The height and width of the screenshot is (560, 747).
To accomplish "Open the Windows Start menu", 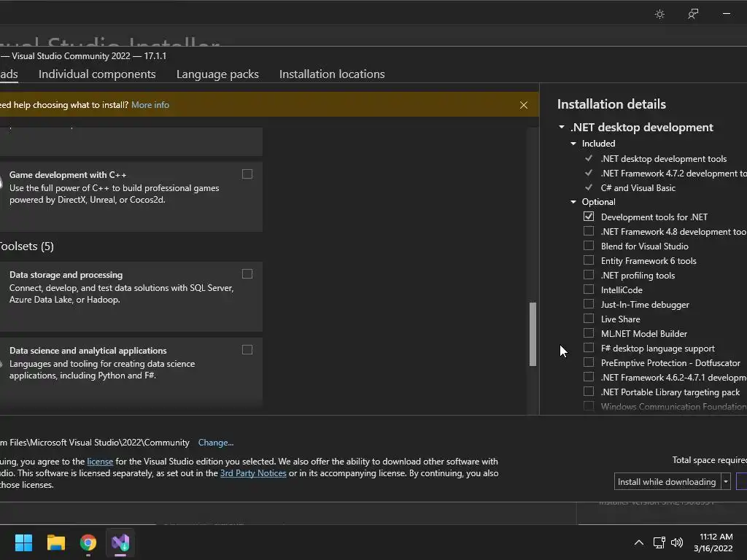I will pos(23,542).
